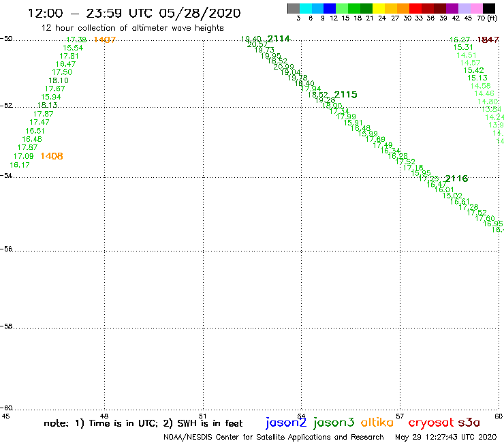Click the green 2116 pass time label

tap(456, 179)
